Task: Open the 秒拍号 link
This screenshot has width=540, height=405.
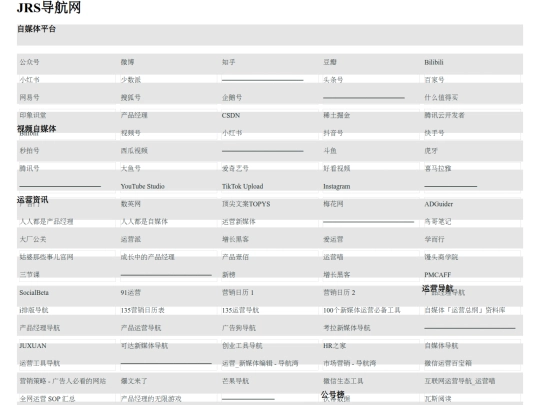Action: (29, 151)
